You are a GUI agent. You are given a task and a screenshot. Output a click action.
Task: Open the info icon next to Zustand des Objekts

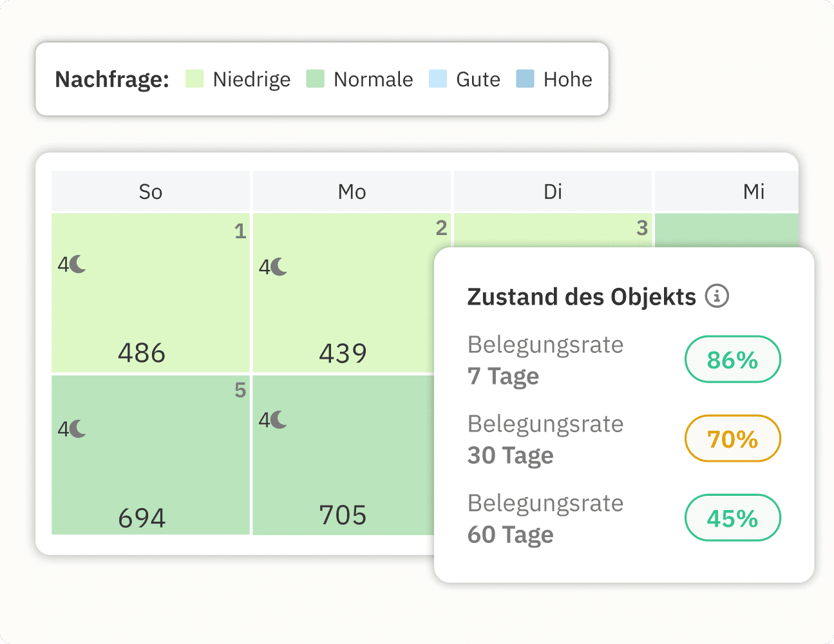(x=717, y=296)
